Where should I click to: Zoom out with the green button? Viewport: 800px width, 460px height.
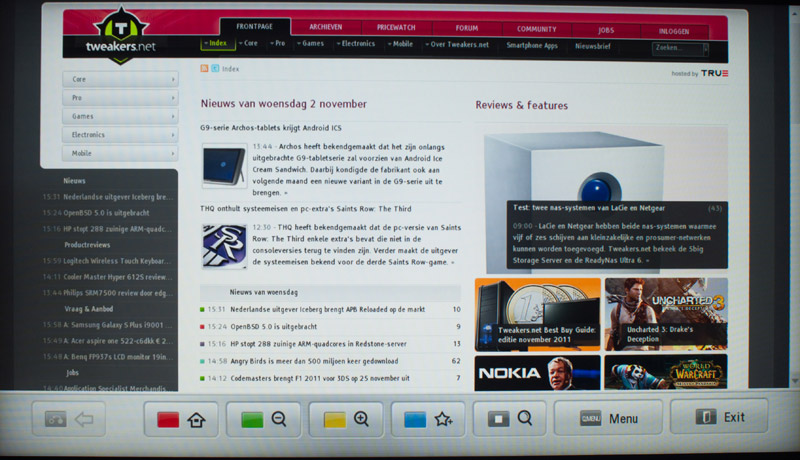(x=263, y=419)
